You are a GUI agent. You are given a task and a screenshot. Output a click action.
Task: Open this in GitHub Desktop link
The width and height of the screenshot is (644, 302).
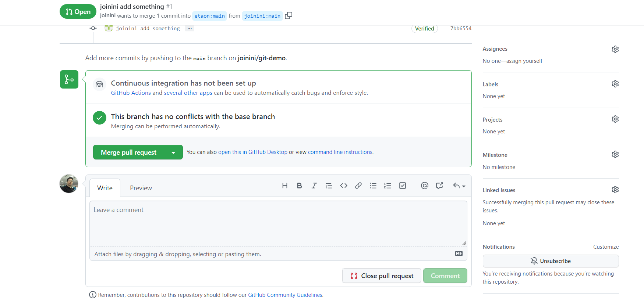click(x=253, y=152)
